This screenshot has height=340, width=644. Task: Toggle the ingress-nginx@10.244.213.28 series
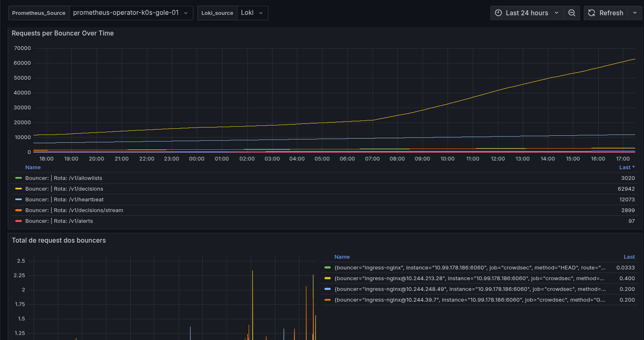pyautogui.click(x=470, y=279)
